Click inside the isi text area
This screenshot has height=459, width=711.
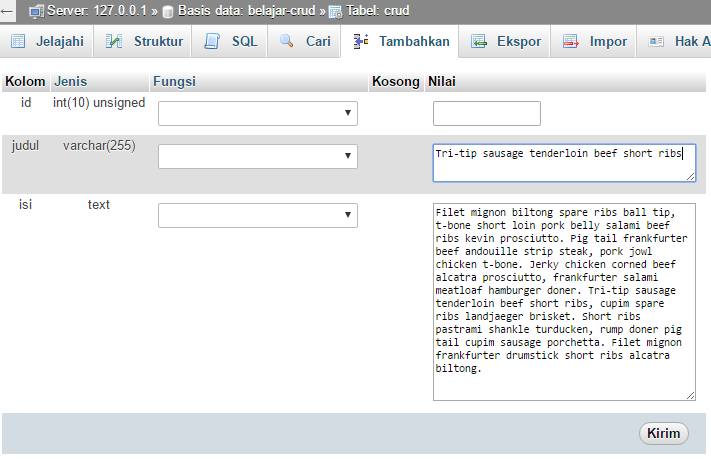coord(563,300)
